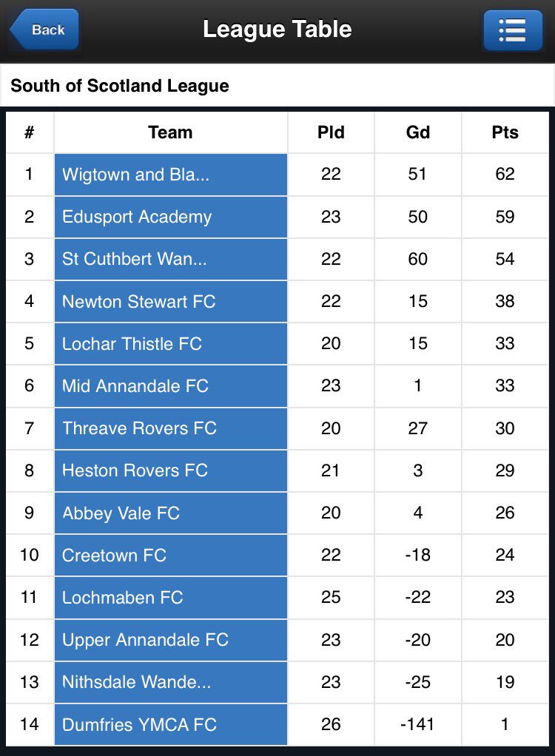Go back using the Back button

coord(44,30)
